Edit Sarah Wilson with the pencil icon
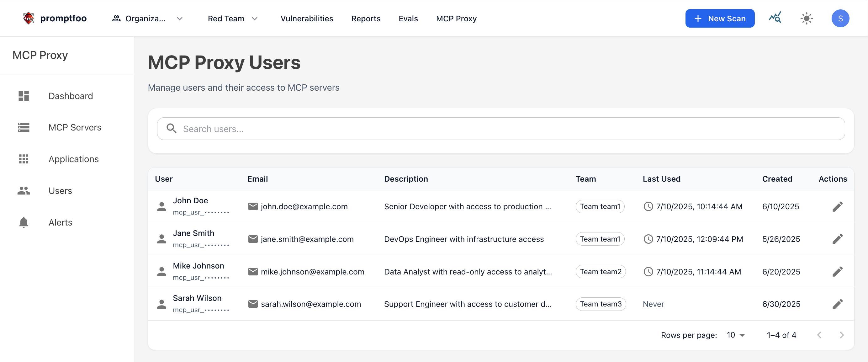This screenshot has width=868, height=362. pyautogui.click(x=837, y=304)
